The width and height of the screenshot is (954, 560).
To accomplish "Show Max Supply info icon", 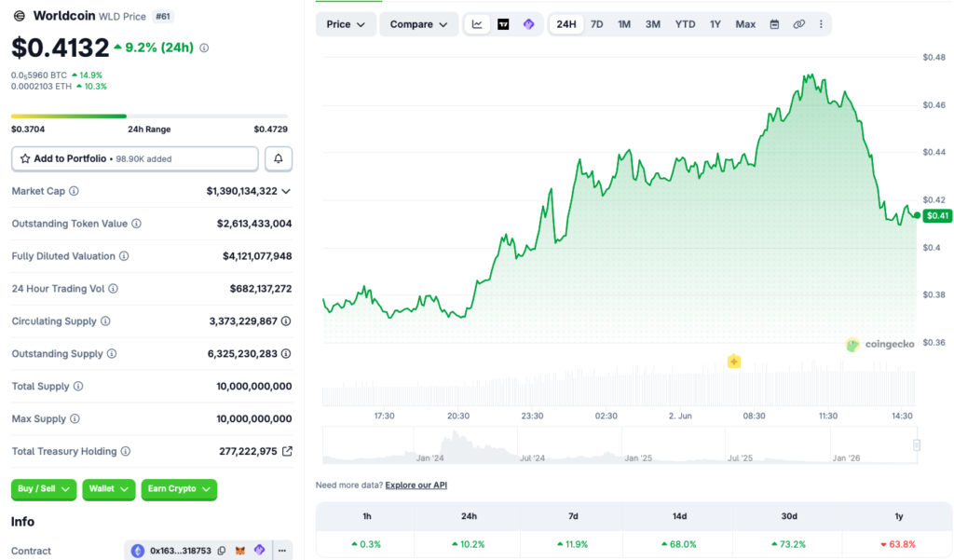I will pyautogui.click(x=75, y=418).
